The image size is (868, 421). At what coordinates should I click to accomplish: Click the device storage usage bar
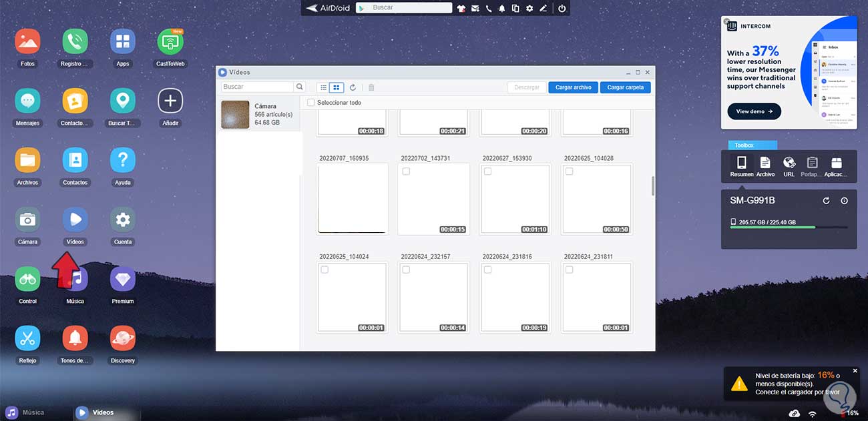pos(789,227)
